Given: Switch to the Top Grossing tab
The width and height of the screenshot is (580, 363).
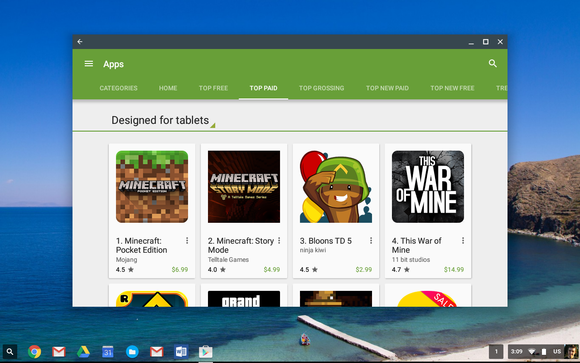Looking at the screenshot, I should [321, 88].
